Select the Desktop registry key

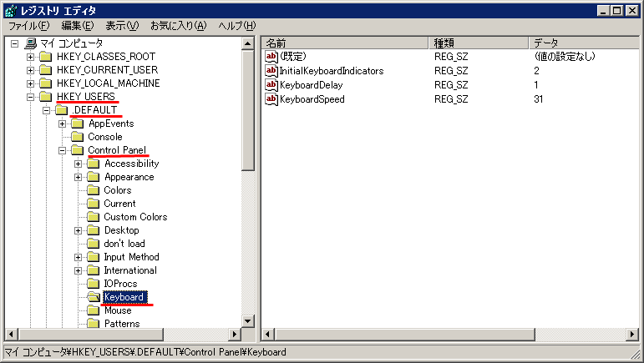click(121, 230)
